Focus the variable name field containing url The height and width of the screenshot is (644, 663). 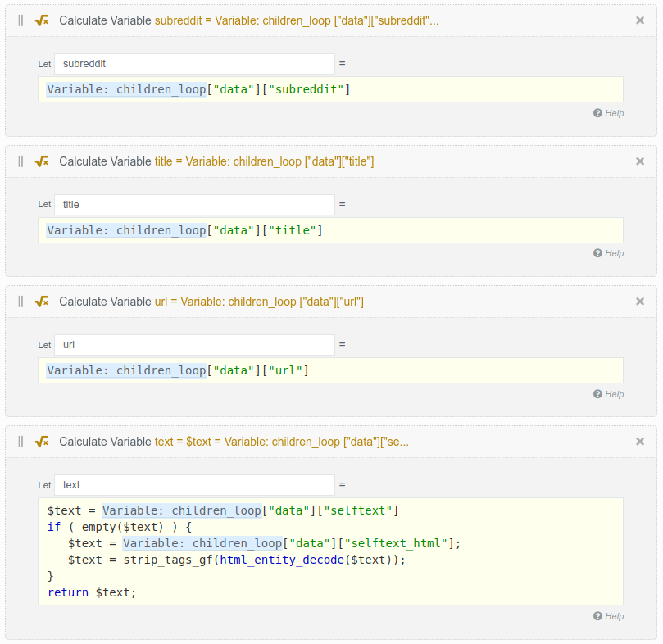(194, 345)
